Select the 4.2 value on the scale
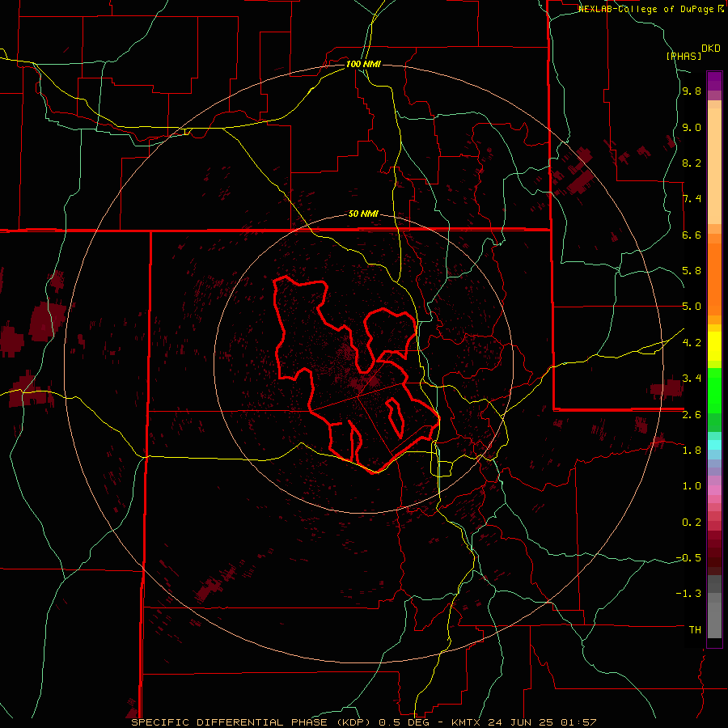This screenshot has height=728, width=728. [x=692, y=343]
